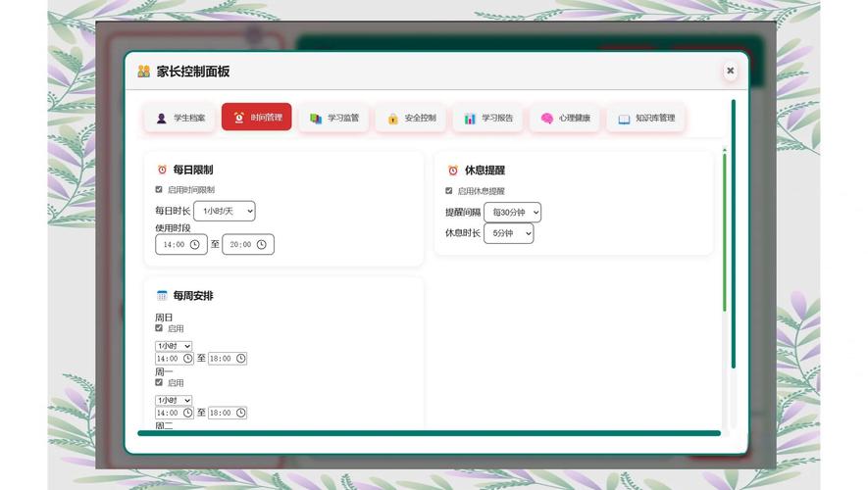Image resolution: width=868 pixels, height=490 pixels.
Task: Open the 周一 duration dropdown 1小时
Action: pos(174,400)
